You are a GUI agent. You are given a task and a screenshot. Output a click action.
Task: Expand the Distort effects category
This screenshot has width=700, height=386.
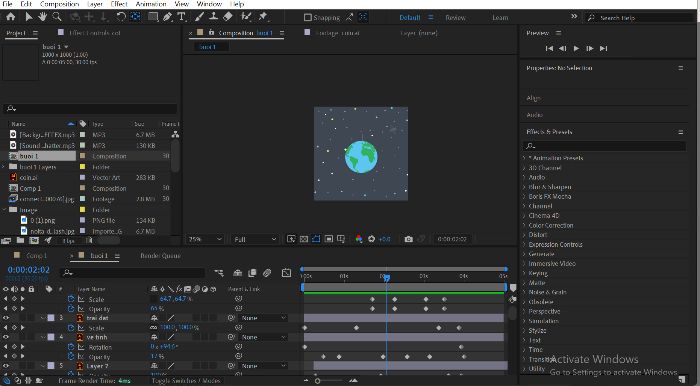coord(525,235)
